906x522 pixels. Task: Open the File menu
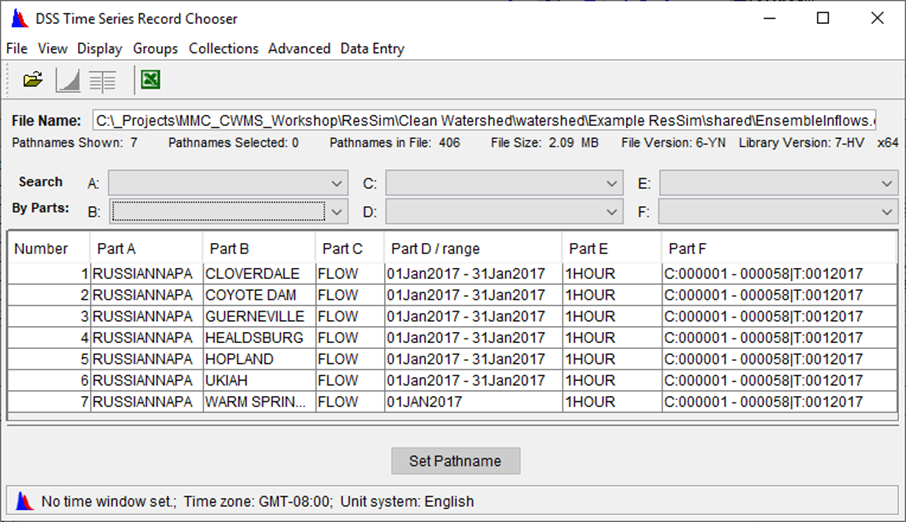pyautogui.click(x=17, y=49)
